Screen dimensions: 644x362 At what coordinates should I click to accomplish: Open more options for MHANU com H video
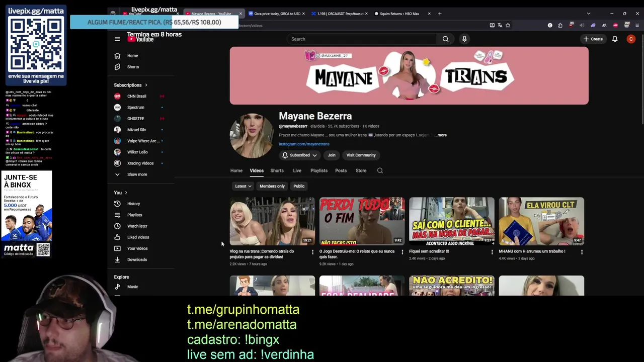click(x=582, y=252)
